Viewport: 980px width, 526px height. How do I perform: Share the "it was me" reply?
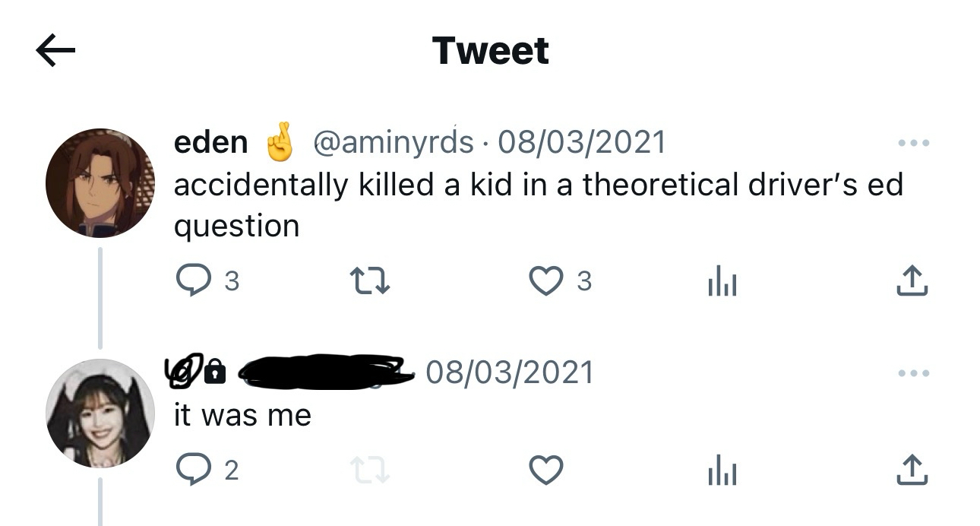pyautogui.click(x=912, y=471)
